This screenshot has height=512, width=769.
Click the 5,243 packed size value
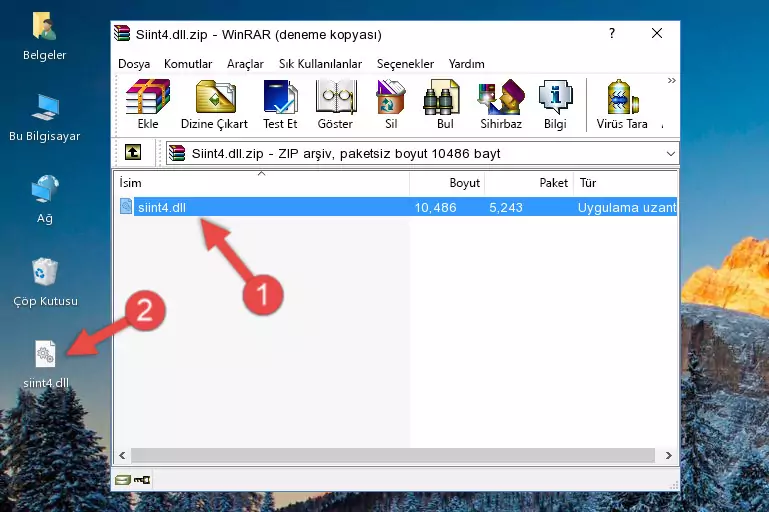[506, 207]
